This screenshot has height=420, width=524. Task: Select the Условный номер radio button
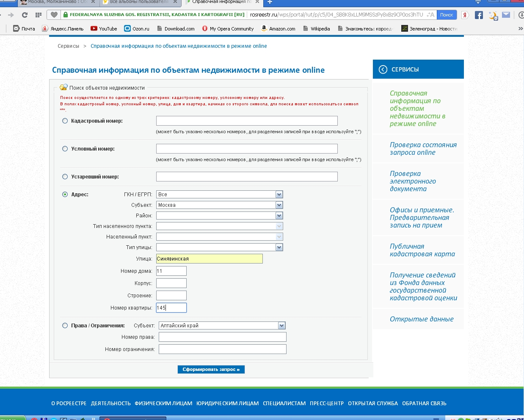pyautogui.click(x=65, y=149)
